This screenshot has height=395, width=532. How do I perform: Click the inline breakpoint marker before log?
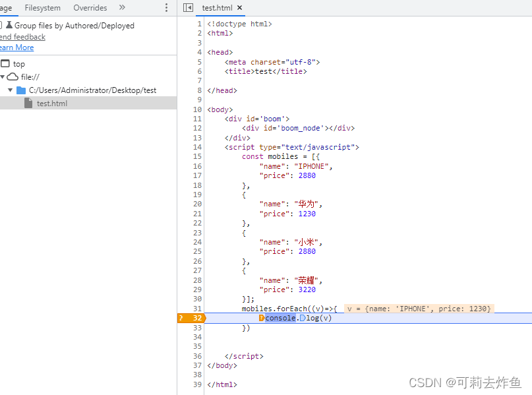[x=303, y=318]
